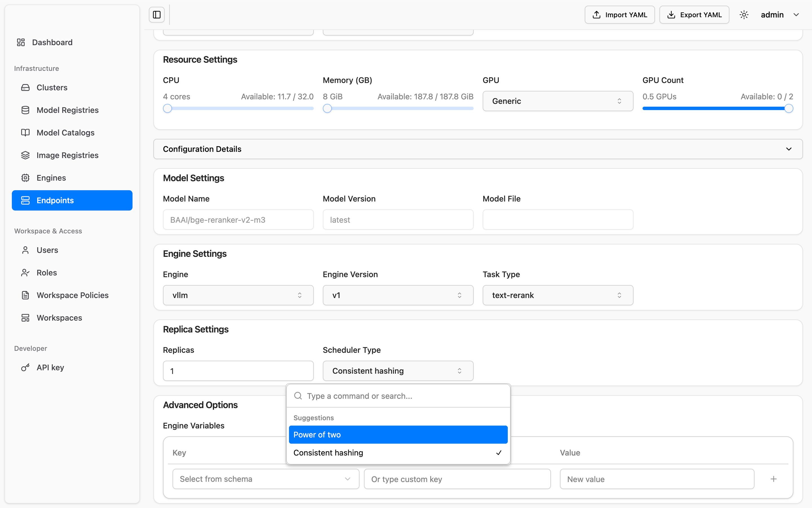Click the 'Engine Variables' label

[194, 426]
